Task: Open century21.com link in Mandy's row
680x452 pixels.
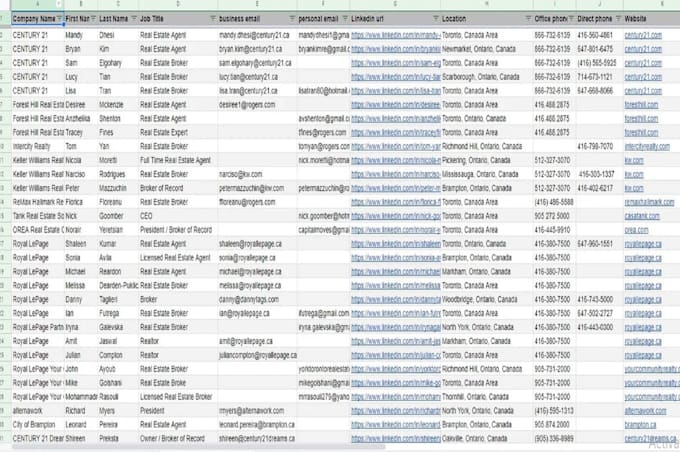Action: click(x=643, y=35)
